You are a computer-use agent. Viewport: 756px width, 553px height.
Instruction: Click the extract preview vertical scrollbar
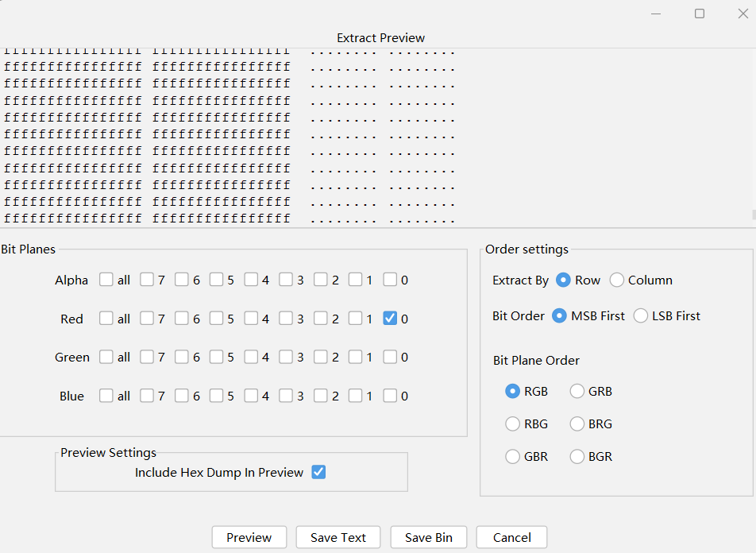pos(752,215)
